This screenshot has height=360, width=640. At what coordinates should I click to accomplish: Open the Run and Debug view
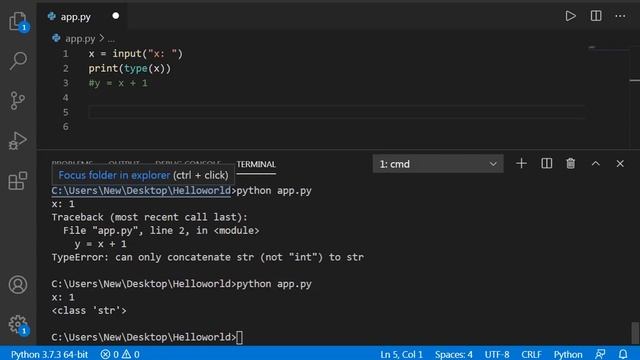pyautogui.click(x=18, y=140)
